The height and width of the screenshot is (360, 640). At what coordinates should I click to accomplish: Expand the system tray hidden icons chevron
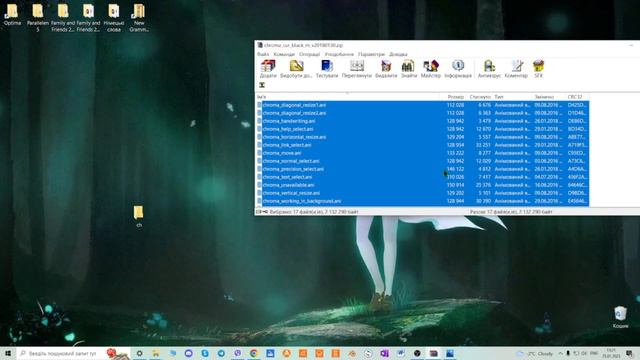pos(560,353)
